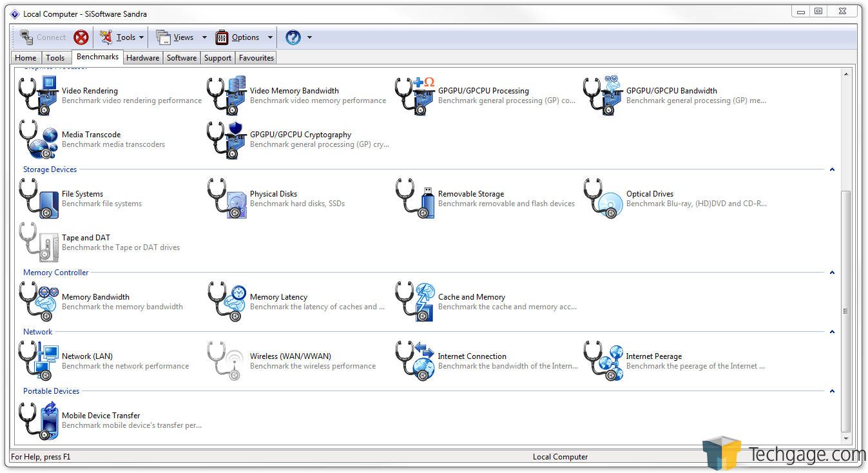Select the File Systems benchmark icon
Image resolution: width=868 pixels, height=473 pixels.
tap(39, 198)
